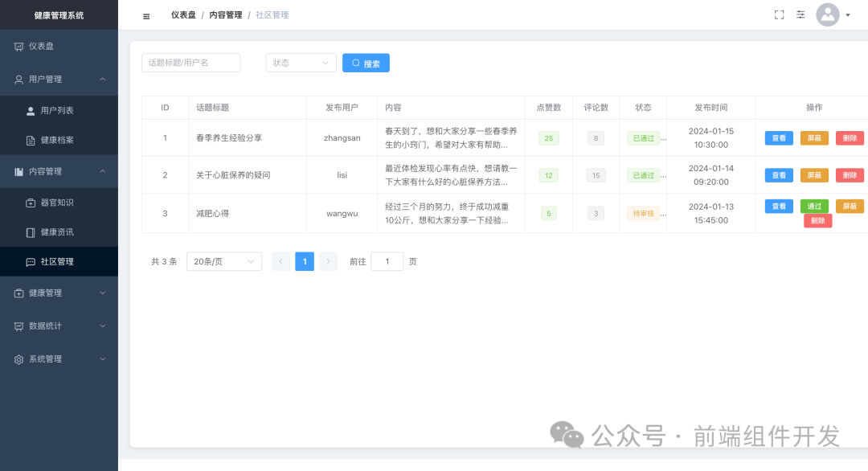The image size is (868, 471).
Task: Open the 20条/页 page size selector
Action: [x=223, y=261]
